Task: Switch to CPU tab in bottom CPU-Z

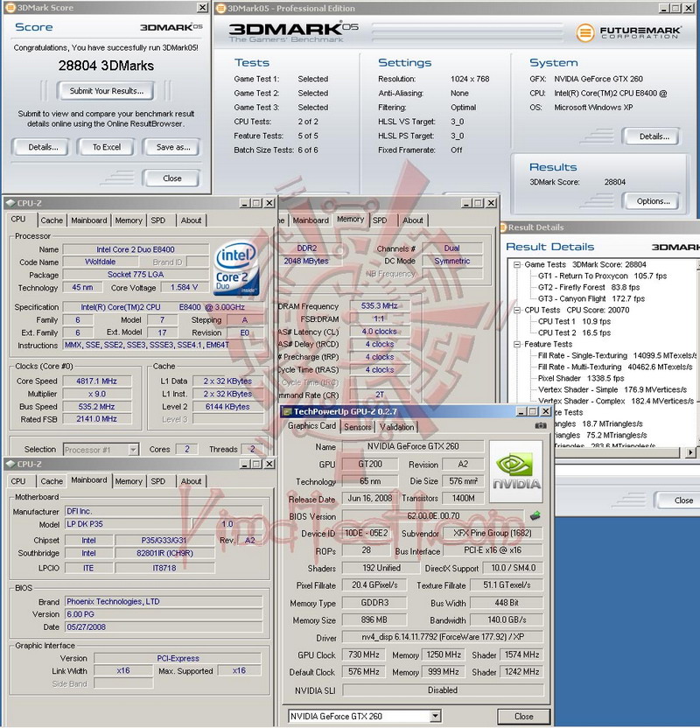Action: 18,481
